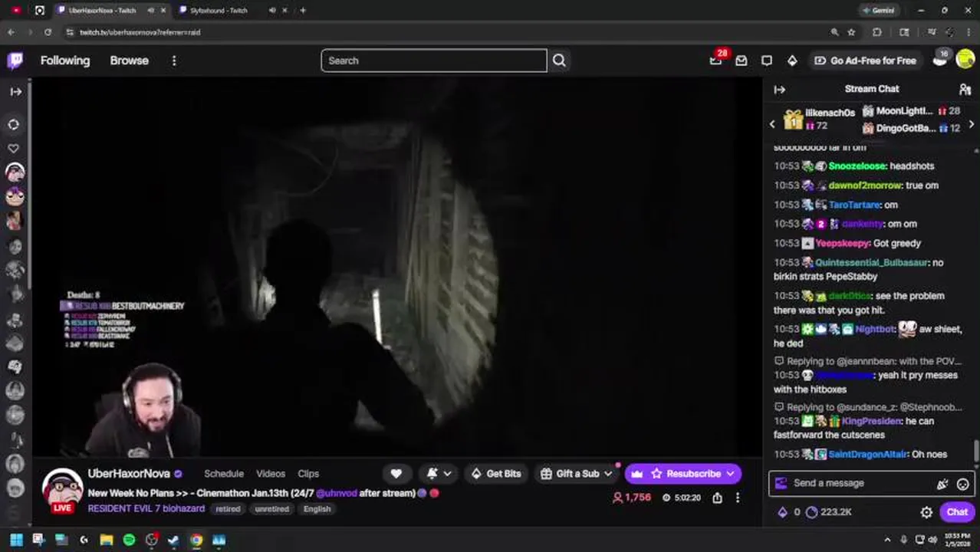Open the notifications inbox icon
Viewport: 980px width, 552px height.
coord(742,61)
